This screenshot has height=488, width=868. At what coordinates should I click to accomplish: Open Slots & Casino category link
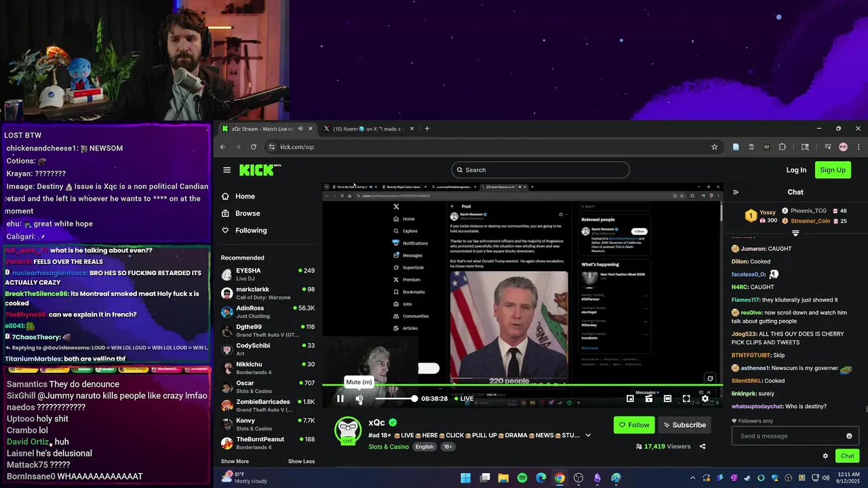tap(389, 447)
